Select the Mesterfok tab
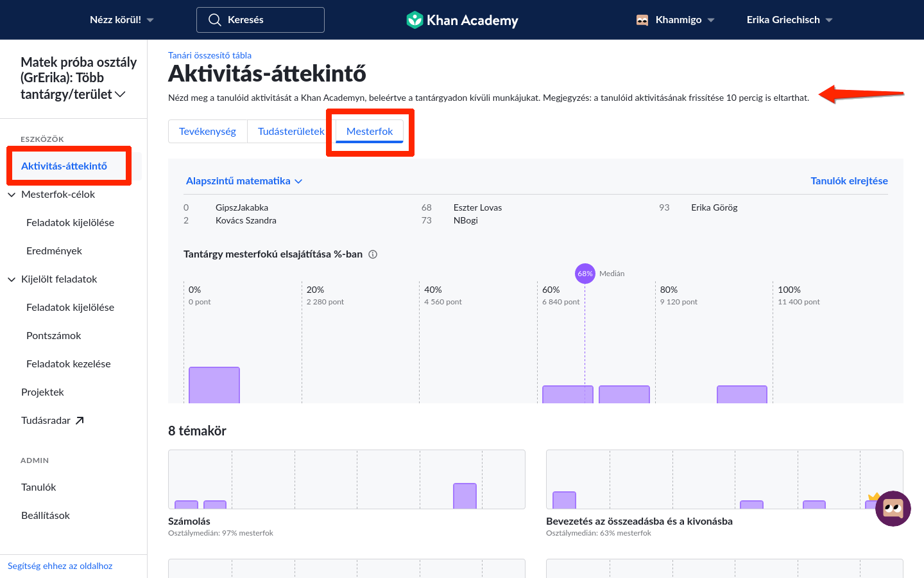The height and width of the screenshot is (578, 924). click(x=370, y=131)
